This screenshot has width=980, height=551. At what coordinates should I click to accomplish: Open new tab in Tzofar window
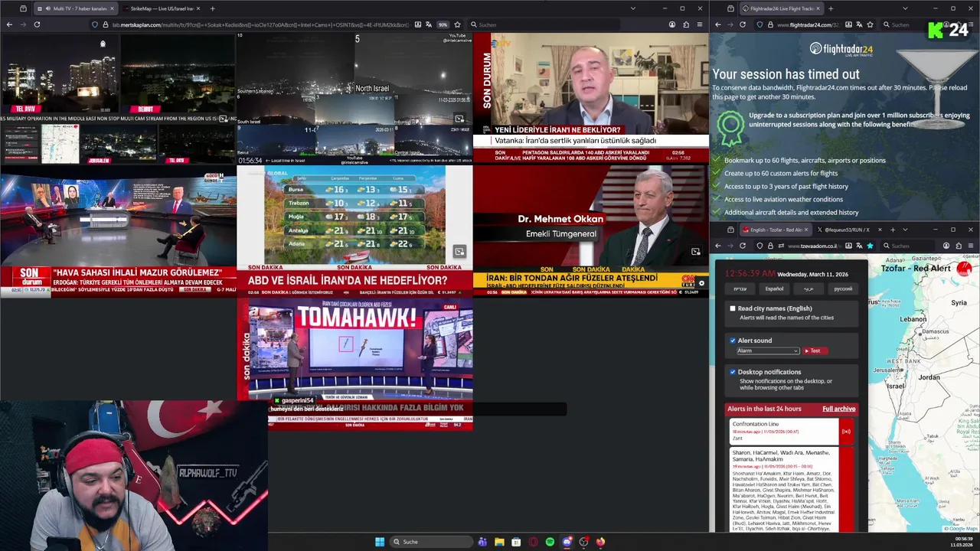[x=893, y=230]
